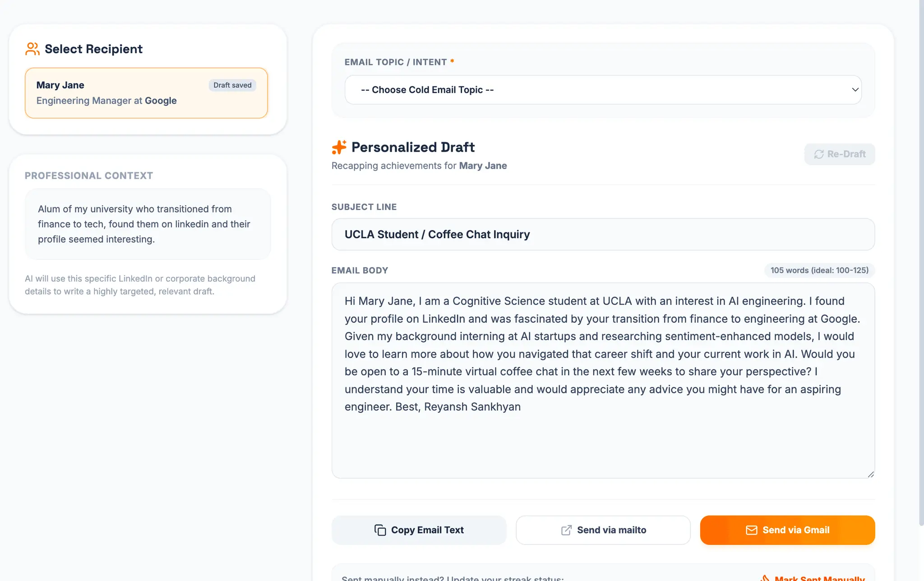Click the refresh icon in Re-Draft button
Screen dimensions: 924x581
[819, 154]
